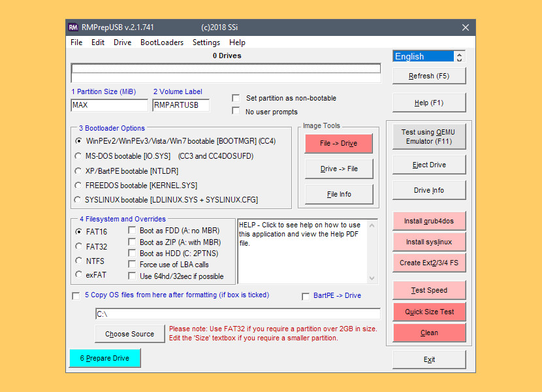Click the red FAT32 partition note text
This screenshot has width=542, height=392.
tap(273, 333)
